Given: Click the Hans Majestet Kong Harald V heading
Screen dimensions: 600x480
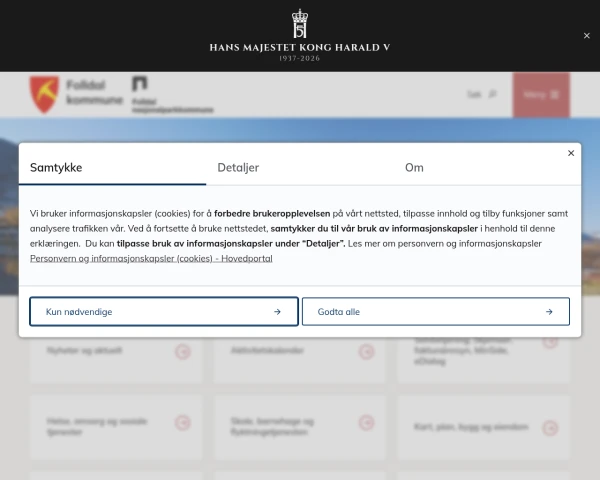Looking at the screenshot, I should 300,47.
